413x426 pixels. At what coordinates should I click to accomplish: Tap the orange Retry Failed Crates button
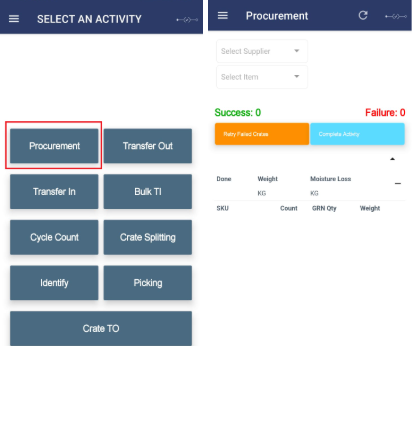(262, 134)
